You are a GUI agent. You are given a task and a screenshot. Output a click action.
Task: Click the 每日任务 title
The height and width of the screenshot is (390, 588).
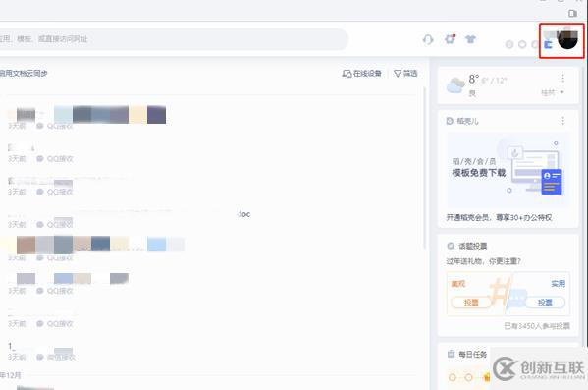[472, 354]
